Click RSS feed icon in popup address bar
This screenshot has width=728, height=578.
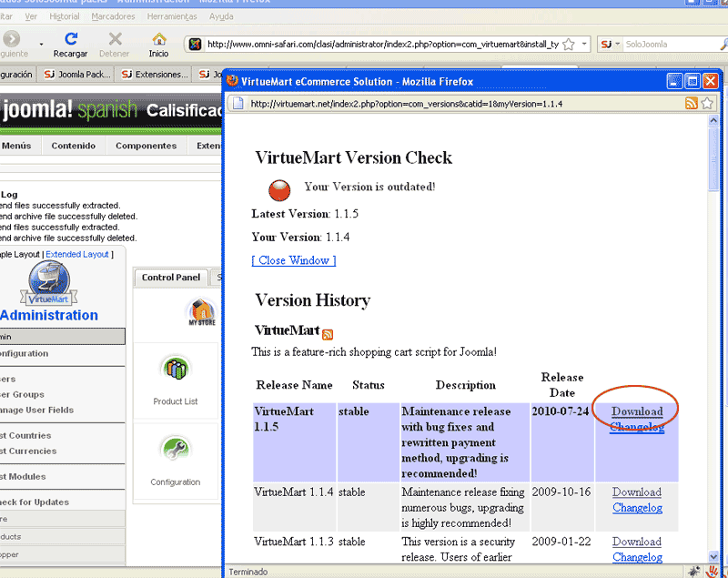[692, 103]
